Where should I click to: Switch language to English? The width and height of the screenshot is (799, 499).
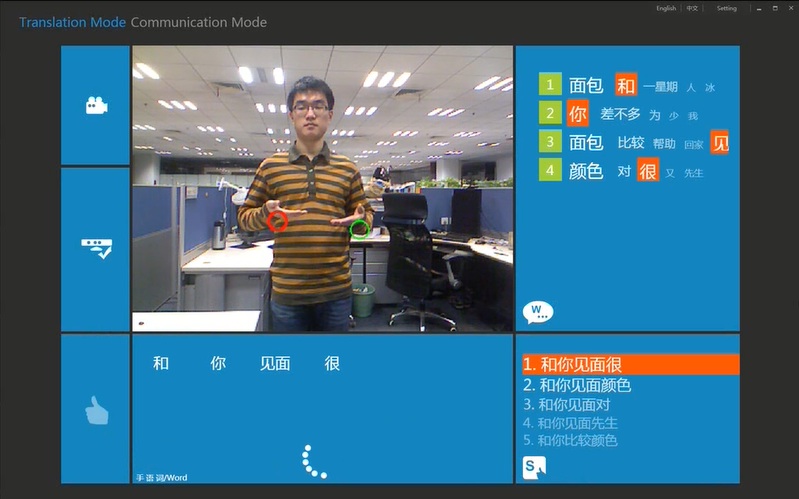[666, 8]
